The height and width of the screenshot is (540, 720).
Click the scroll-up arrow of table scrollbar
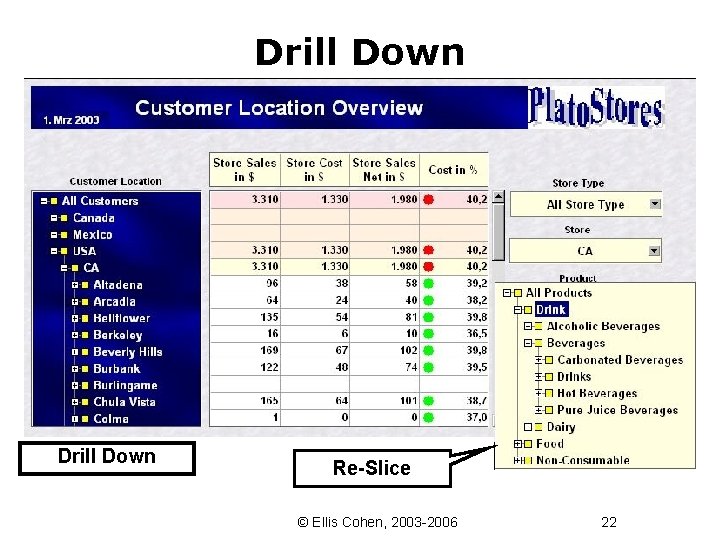point(498,197)
